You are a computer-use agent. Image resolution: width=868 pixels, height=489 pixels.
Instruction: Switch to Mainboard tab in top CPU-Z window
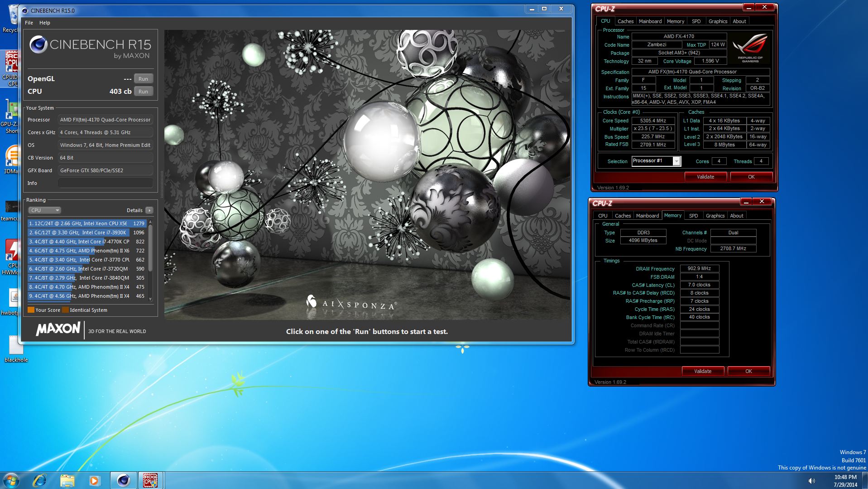pos(650,21)
